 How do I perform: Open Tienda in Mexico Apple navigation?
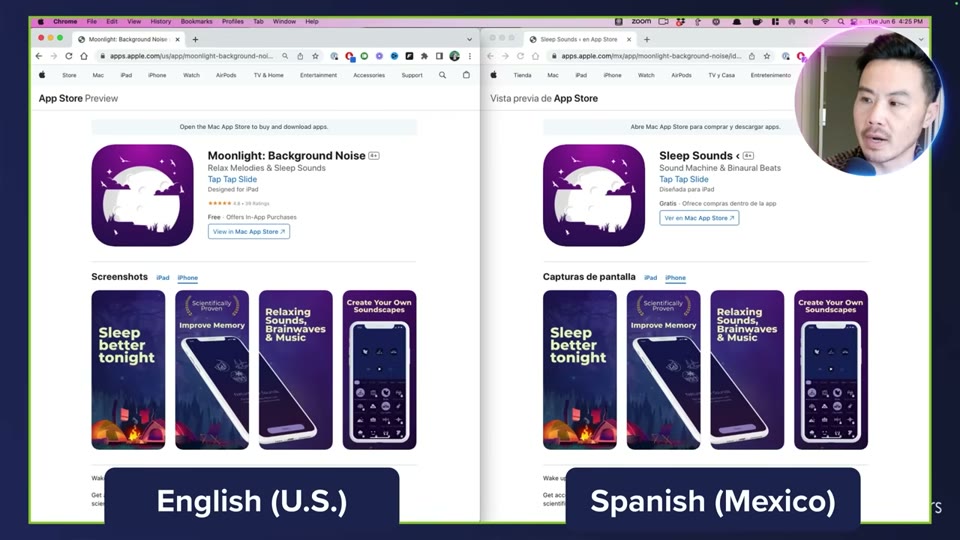tap(522, 75)
